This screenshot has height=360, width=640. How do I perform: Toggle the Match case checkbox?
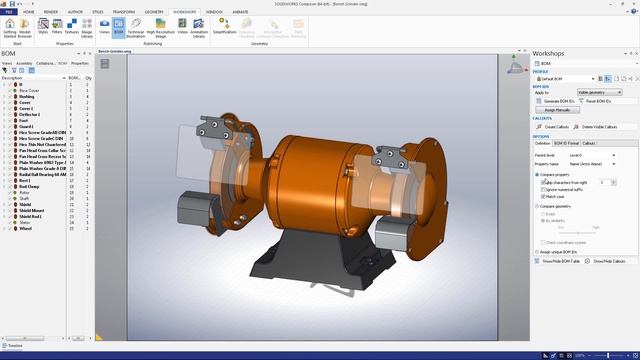(x=543, y=197)
